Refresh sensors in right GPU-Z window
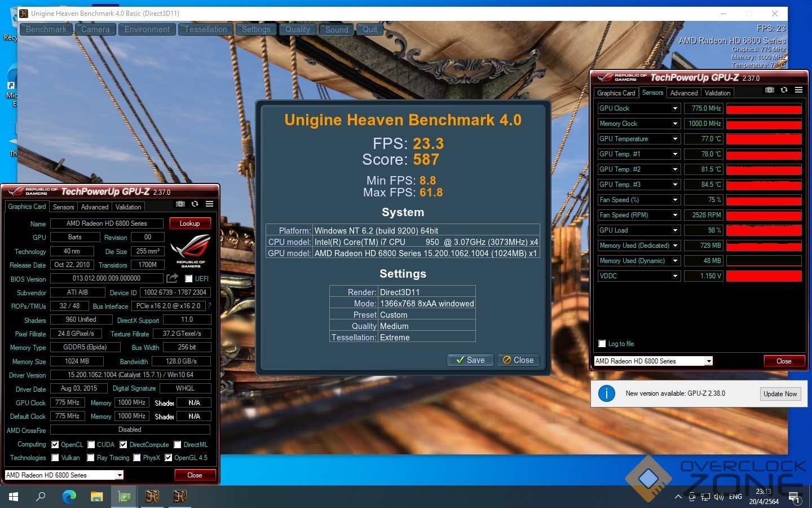 click(784, 90)
